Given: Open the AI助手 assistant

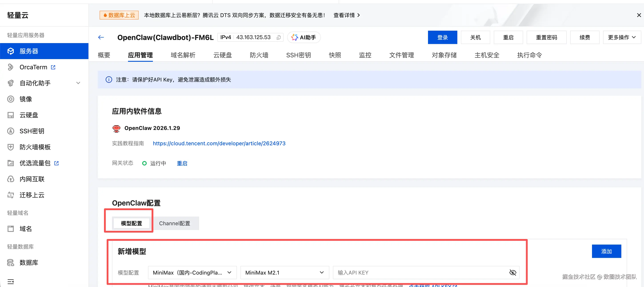Looking at the screenshot, I should (304, 38).
